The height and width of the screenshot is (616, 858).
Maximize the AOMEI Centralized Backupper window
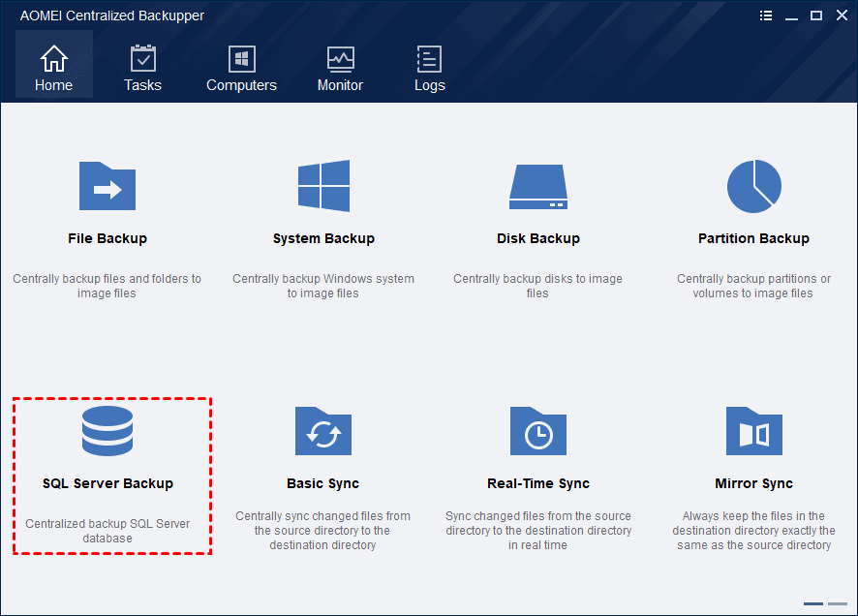[x=816, y=15]
